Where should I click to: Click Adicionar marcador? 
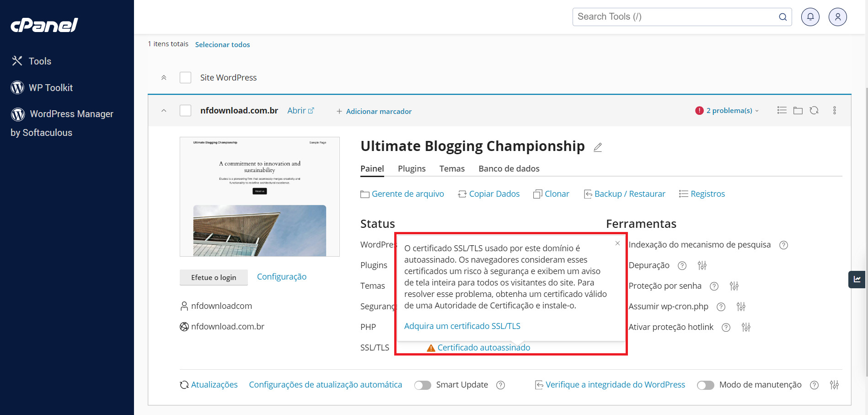click(x=374, y=111)
